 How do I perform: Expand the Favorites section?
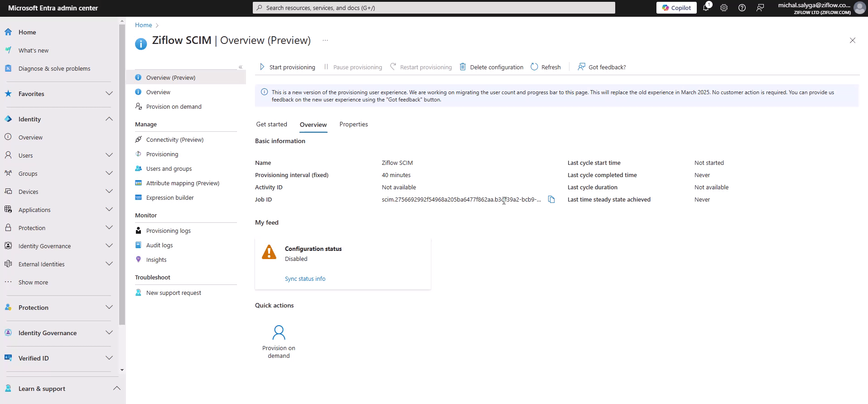coord(109,94)
